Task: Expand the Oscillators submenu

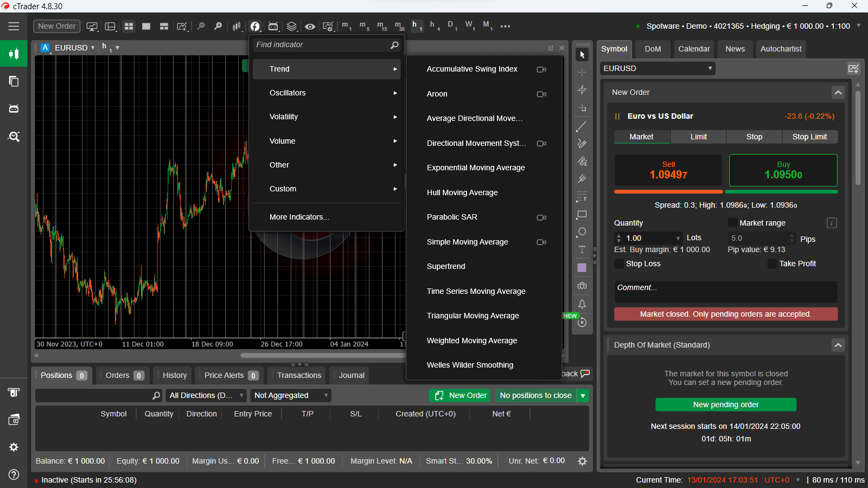Action: point(327,93)
